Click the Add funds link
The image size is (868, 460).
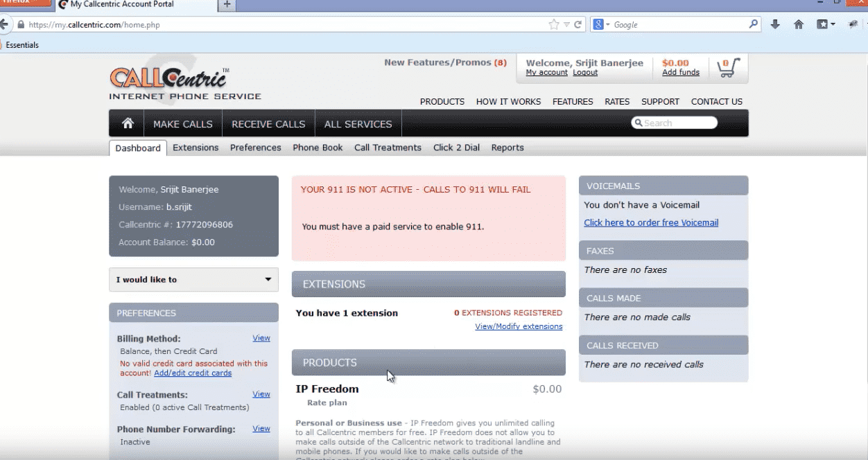click(680, 73)
